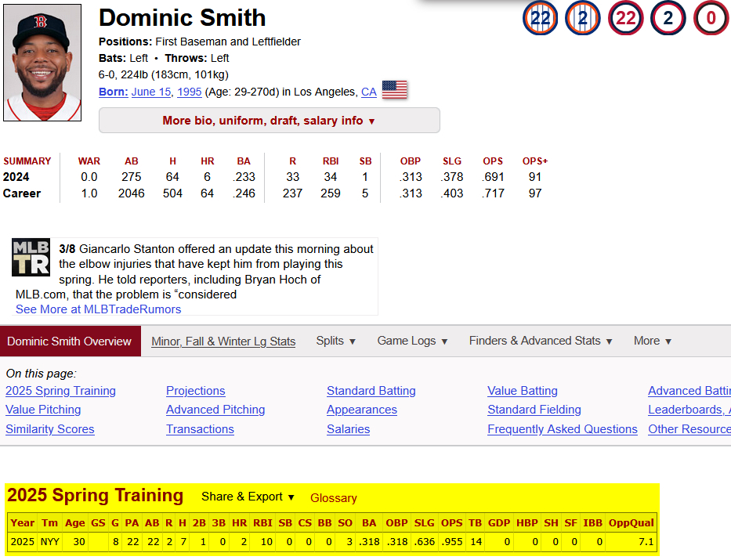The width and height of the screenshot is (731, 560).
Task: Jump to Standard Batting section
Action: click(371, 391)
